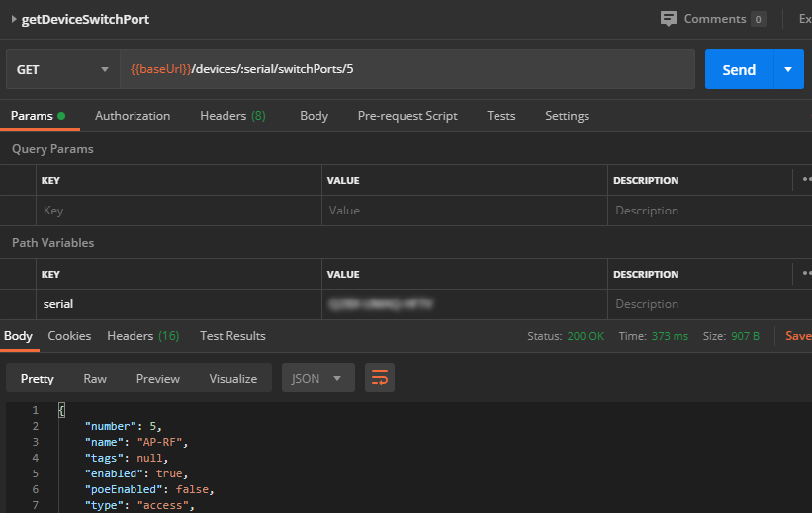
Task: Open the JSON format dropdown
Action: (317, 379)
